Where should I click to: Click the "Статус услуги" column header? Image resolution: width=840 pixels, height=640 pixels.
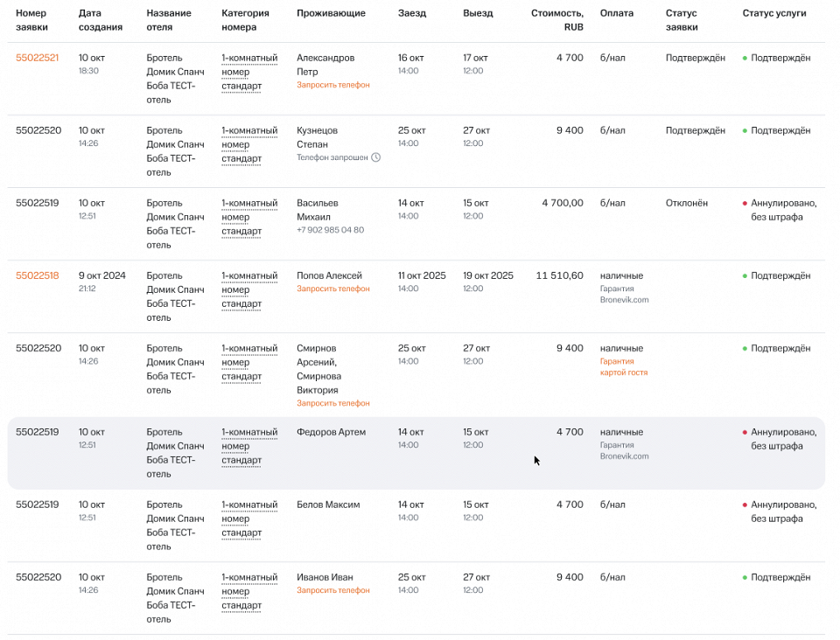pyautogui.click(x=773, y=14)
